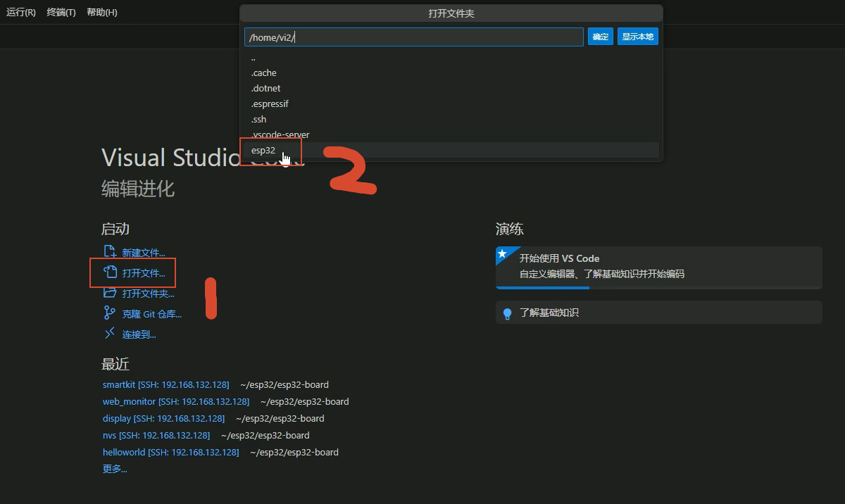Open the 打开文件夹... link

point(148,294)
